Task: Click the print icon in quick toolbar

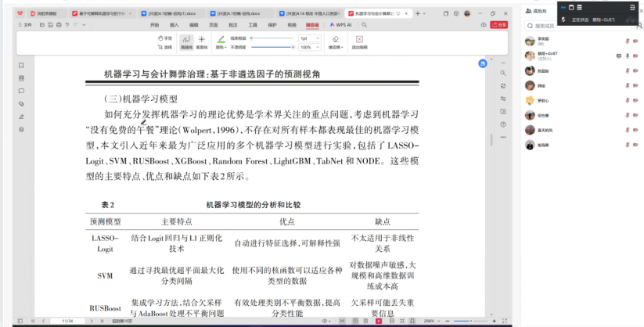Action: click(x=59, y=25)
